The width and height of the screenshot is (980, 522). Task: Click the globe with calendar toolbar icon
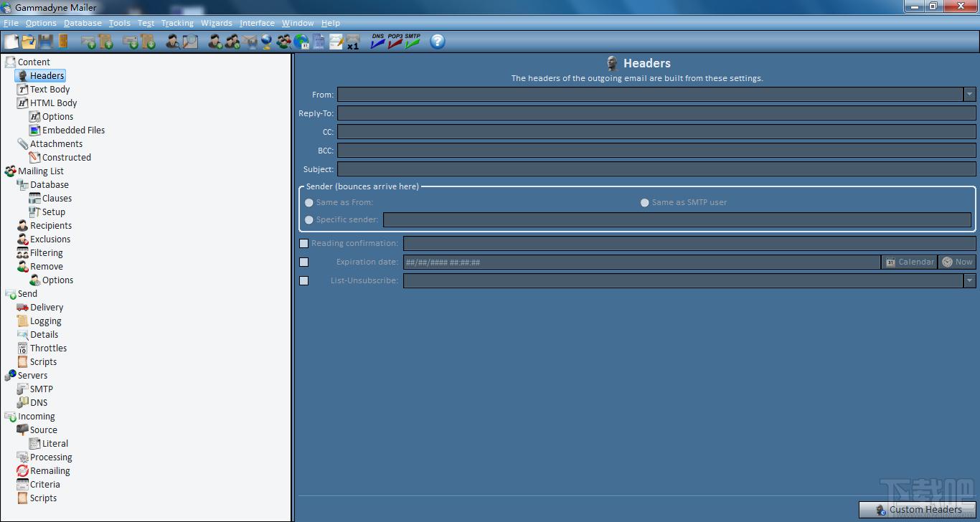coord(301,42)
